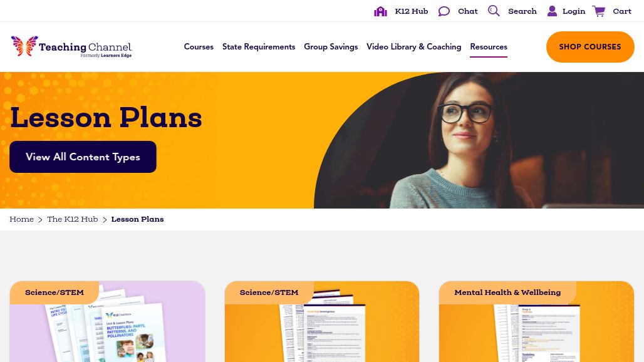
Task: Click the Search magnifying glass icon
Action: click(x=494, y=11)
